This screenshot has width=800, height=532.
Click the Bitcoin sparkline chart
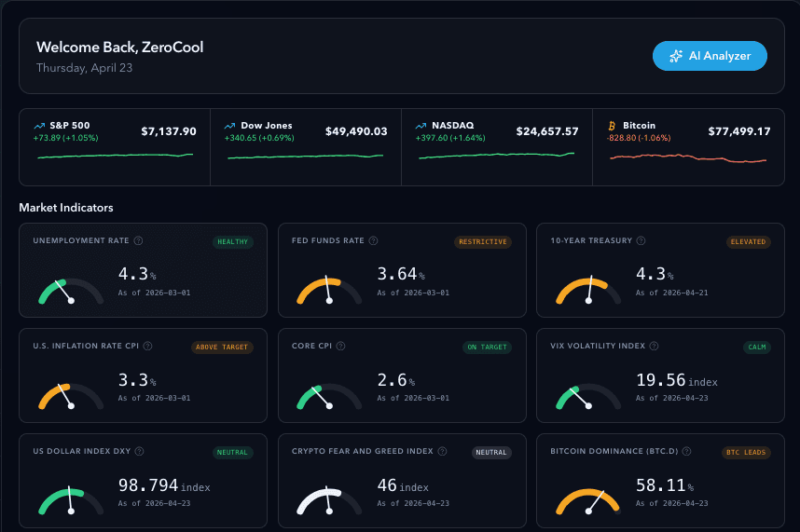[688, 158]
